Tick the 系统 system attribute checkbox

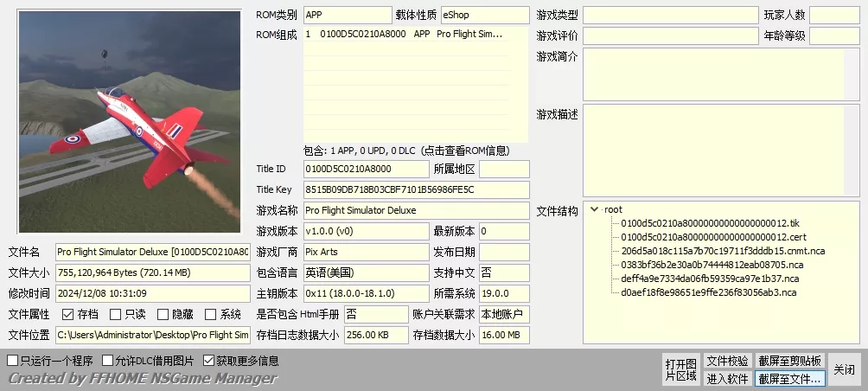tap(210, 315)
